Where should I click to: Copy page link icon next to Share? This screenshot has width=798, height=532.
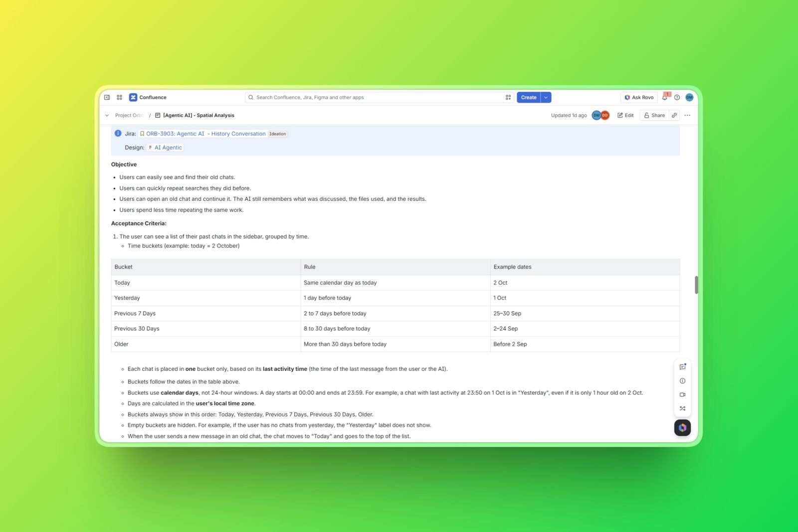pyautogui.click(x=674, y=115)
